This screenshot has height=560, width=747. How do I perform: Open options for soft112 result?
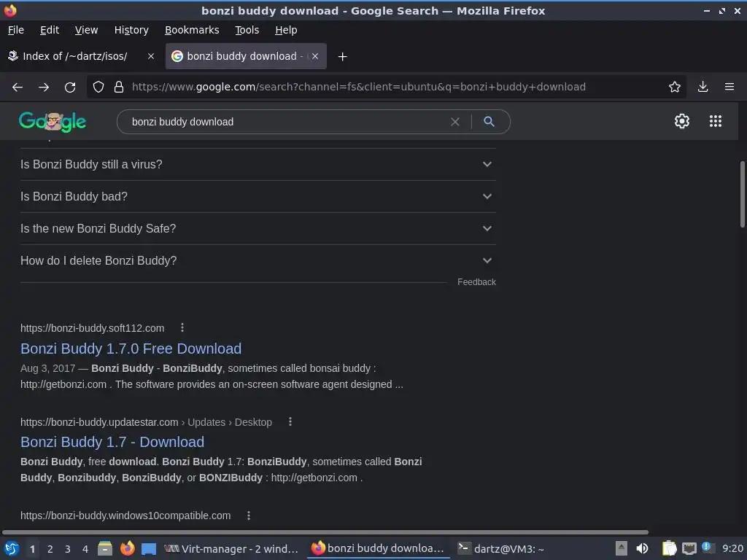(x=182, y=327)
